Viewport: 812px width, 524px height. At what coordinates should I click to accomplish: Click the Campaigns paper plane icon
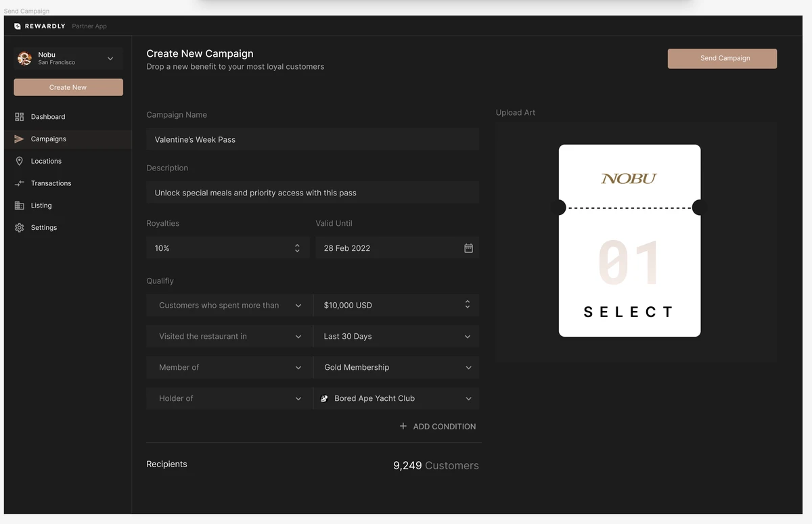coord(19,139)
